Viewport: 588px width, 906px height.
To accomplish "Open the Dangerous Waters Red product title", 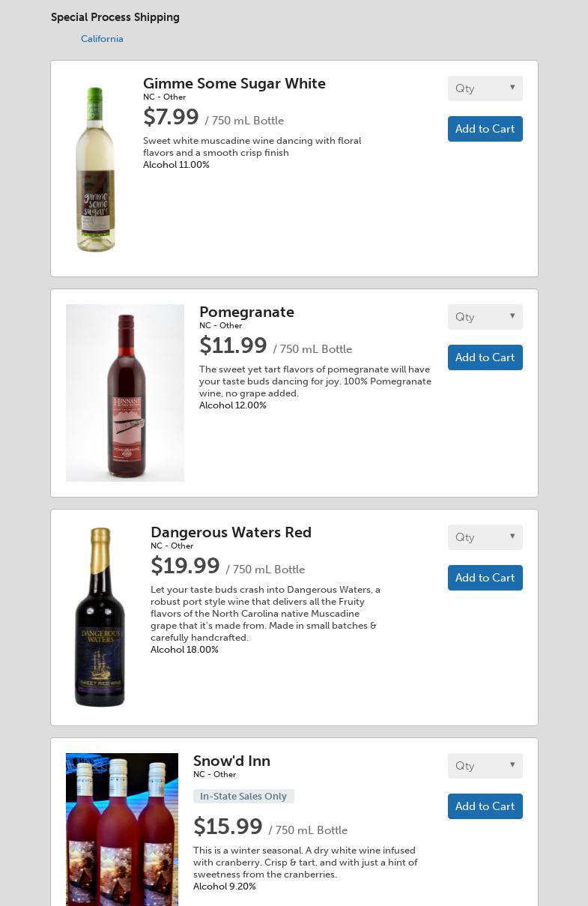I will pyautogui.click(x=231, y=532).
